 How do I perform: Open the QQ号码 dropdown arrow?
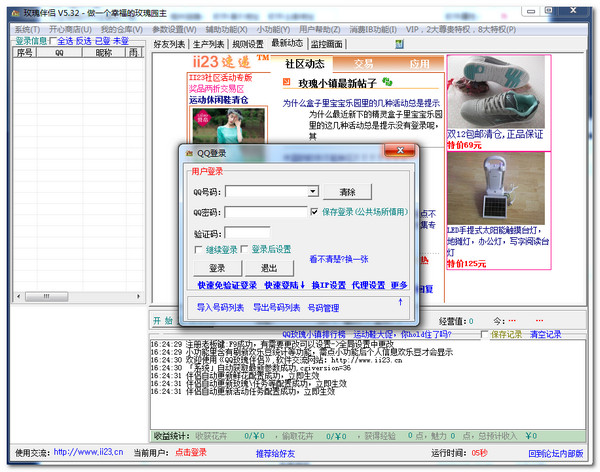coord(313,191)
